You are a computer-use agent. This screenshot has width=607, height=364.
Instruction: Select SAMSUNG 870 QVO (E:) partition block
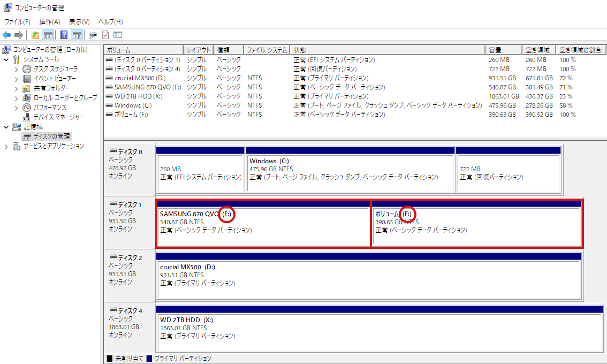264,223
